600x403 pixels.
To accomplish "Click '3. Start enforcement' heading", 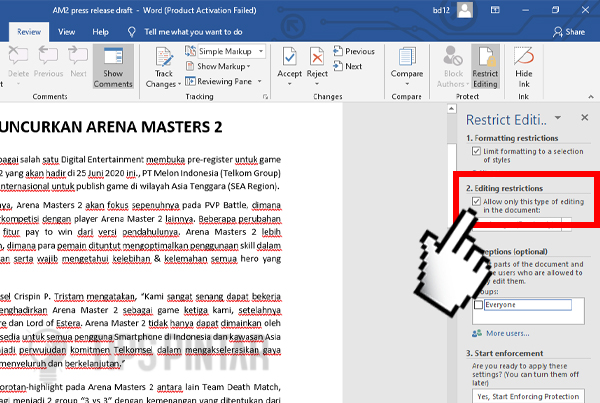I will tap(504, 353).
